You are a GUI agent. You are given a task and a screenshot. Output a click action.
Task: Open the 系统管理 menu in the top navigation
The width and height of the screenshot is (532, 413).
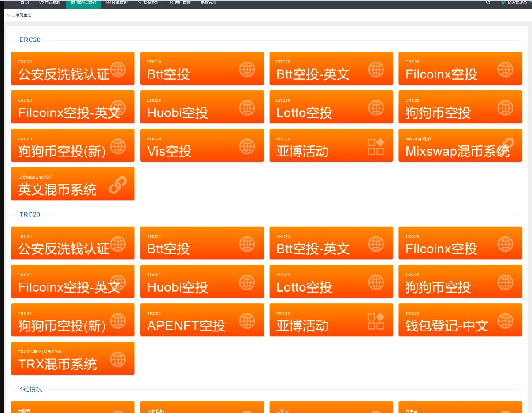(208, 2)
